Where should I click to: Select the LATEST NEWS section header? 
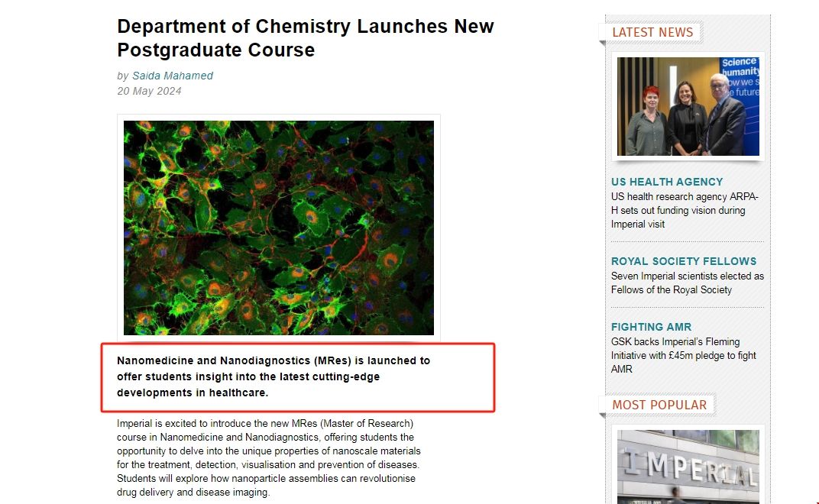tap(652, 32)
